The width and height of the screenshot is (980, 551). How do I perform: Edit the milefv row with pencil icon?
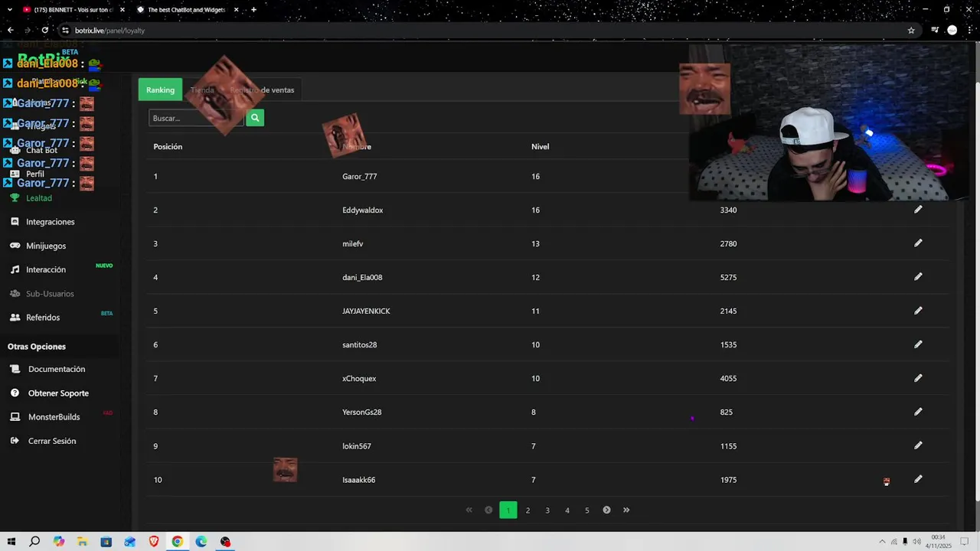pyautogui.click(x=918, y=243)
